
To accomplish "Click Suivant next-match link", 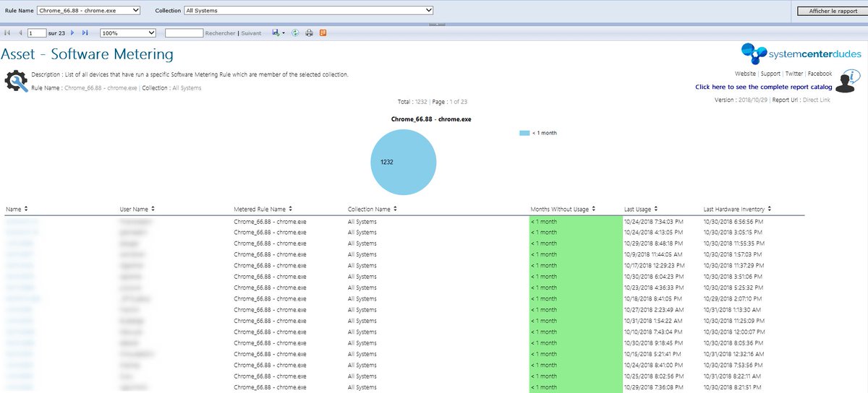I will [251, 33].
